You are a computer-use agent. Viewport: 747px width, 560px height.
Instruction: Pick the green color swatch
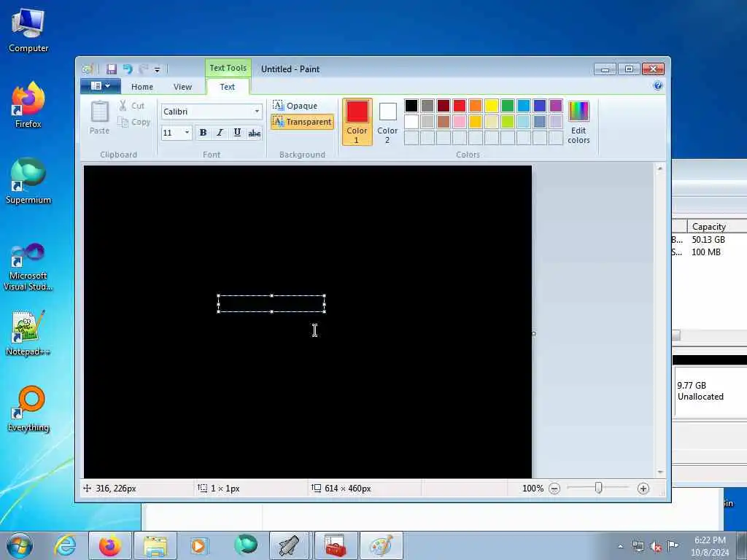(508, 105)
